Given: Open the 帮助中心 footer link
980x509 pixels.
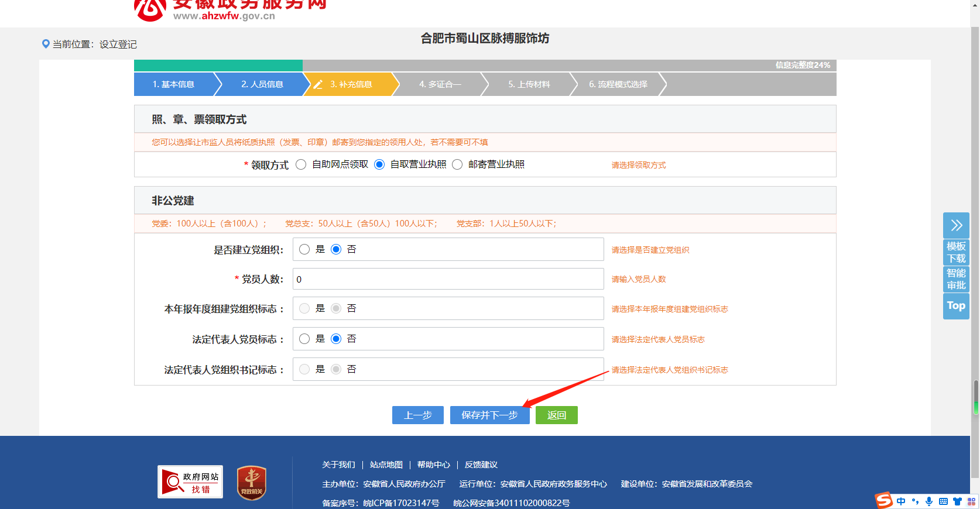Looking at the screenshot, I should click(x=434, y=465).
